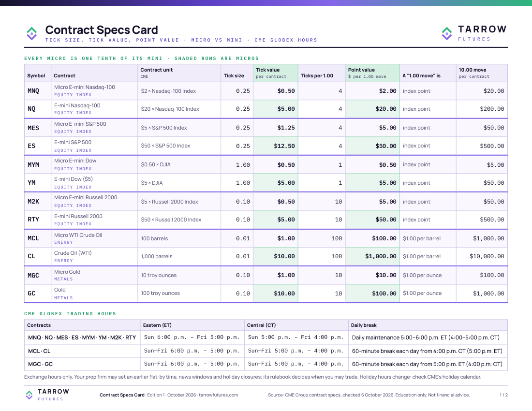This screenshot has width=532, height=411.
Task: Open the tarrowfutures.com link in the footer
Action: point(218,395)
